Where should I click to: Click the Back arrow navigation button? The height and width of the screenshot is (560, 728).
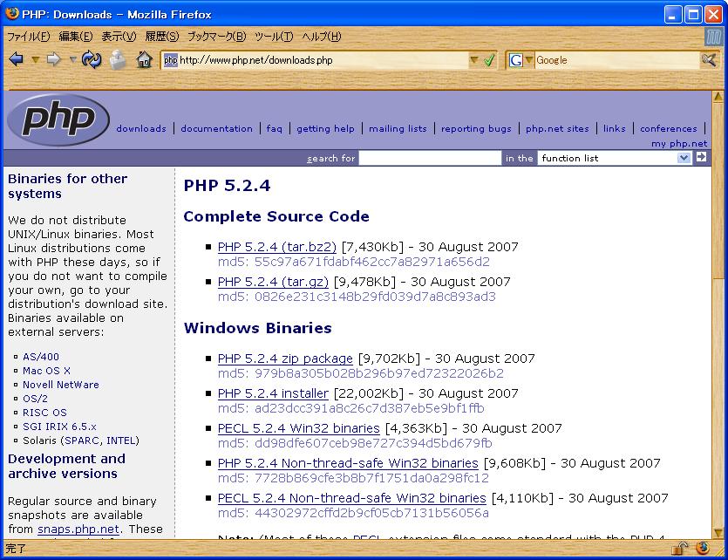[x=16, y=60]
